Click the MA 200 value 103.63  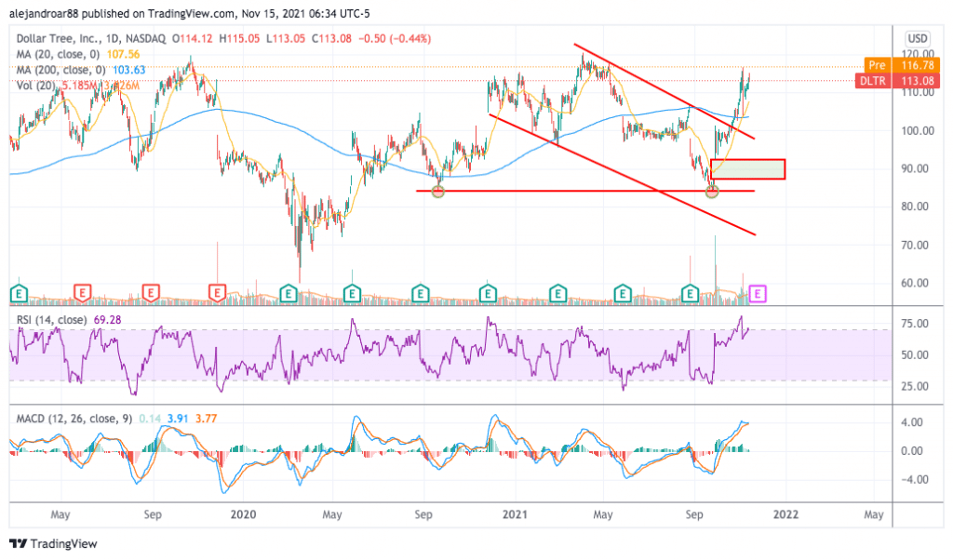point(128,70)
